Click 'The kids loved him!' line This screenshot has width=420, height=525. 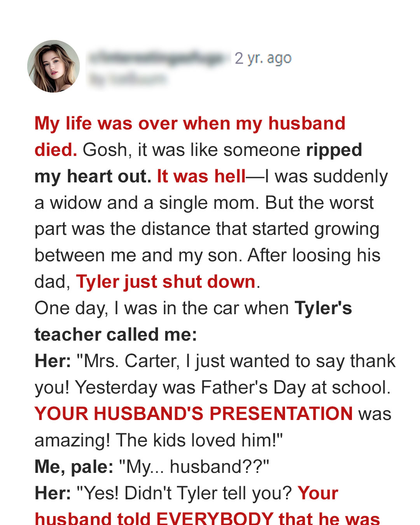coord(199,440)
